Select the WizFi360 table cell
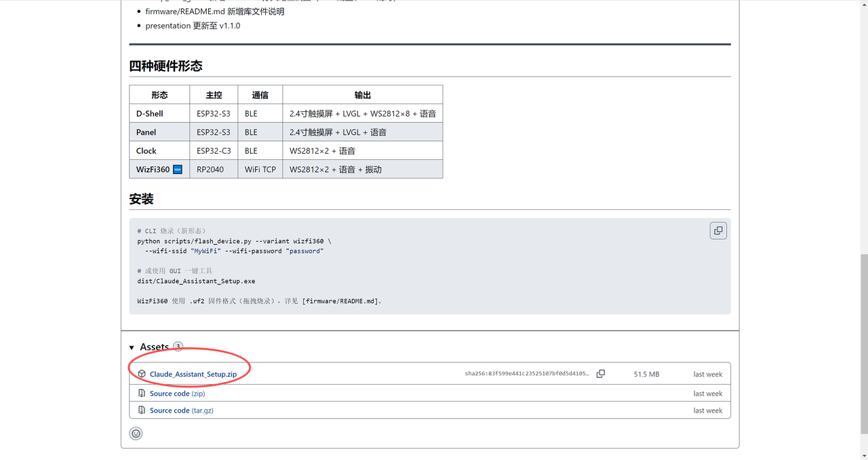The height and width of the screenshot is (460, 868). point(159,169)
